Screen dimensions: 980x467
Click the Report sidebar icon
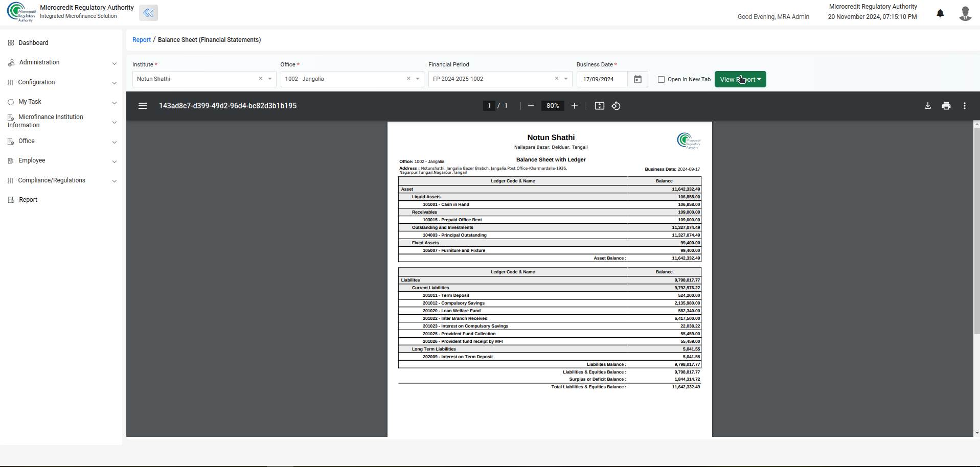11,200
